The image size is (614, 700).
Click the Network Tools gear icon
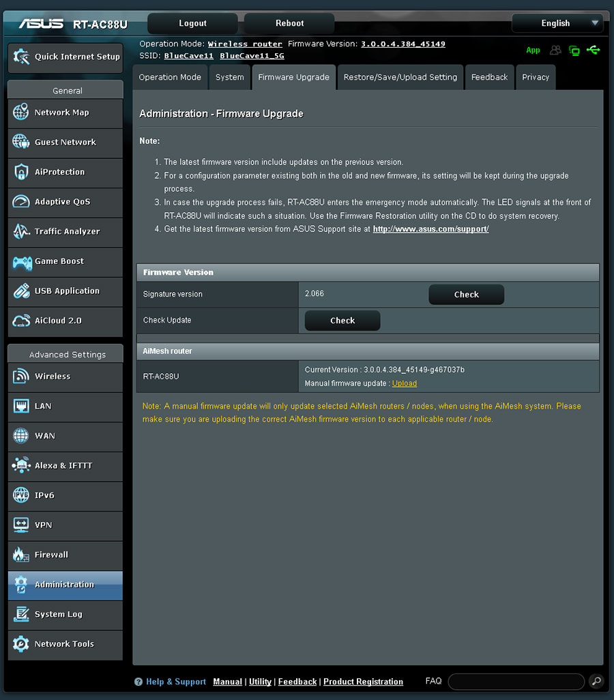coord(21,644)
